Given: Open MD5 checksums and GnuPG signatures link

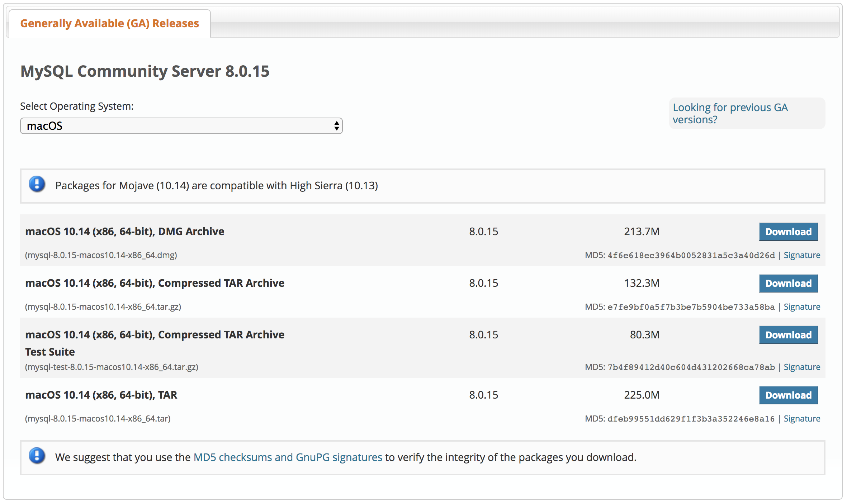Looking at the screenshot, I should 288,457.
